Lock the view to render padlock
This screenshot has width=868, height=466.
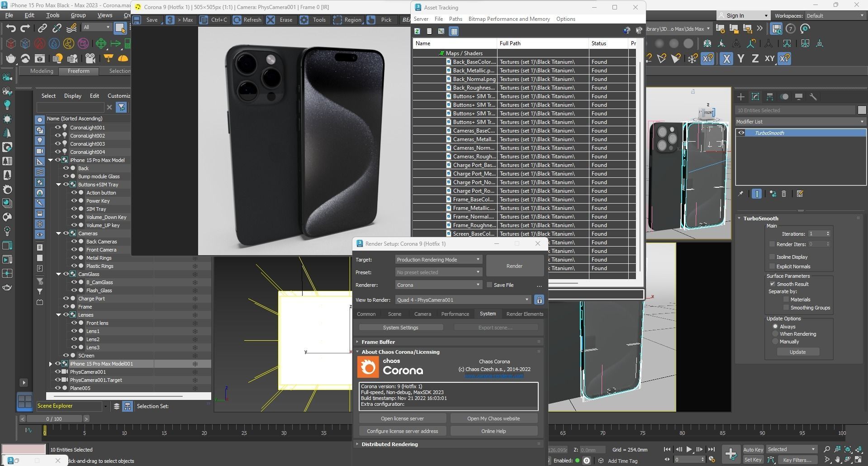(539, 300)
